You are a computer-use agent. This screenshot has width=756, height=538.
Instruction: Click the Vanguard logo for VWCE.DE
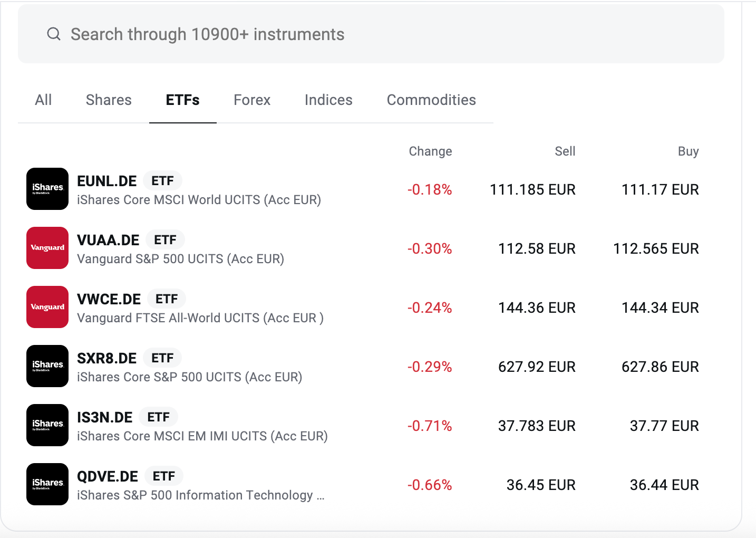(x=47, y=306)
